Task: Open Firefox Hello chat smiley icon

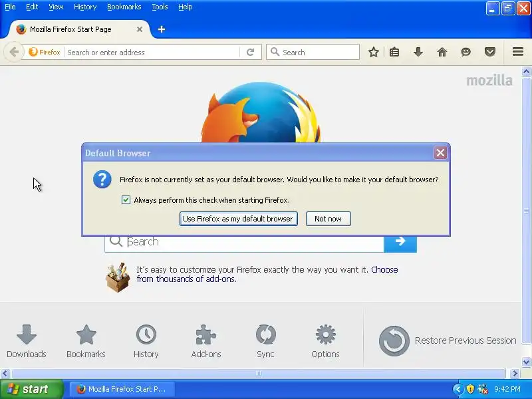Action: click(466, 52)
